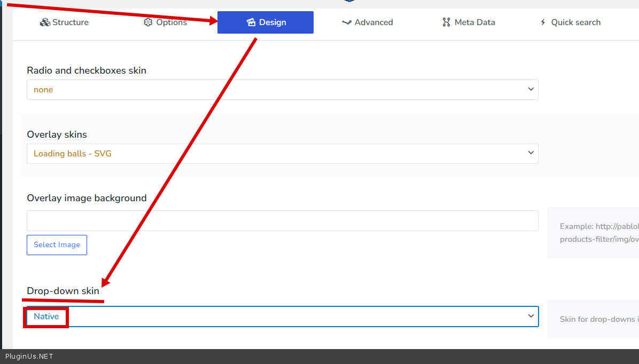Click the chevron arrow on Overlay skins select
Viewport: 639px width, 364px height.
coord(531,153)
